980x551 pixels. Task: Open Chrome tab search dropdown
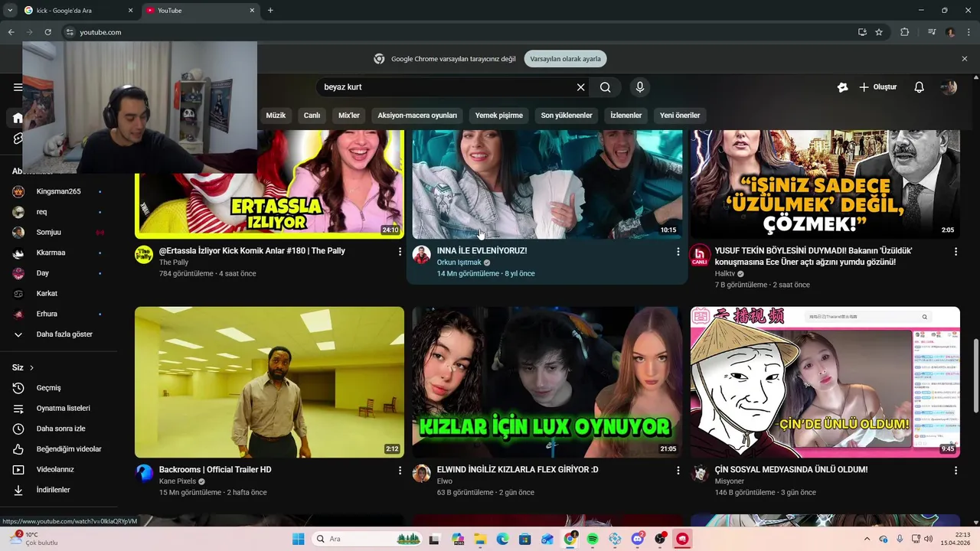9,11
